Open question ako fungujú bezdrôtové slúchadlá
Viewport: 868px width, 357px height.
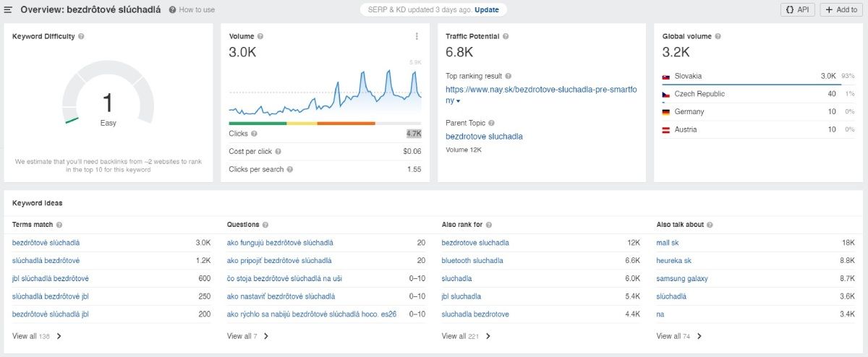tap(280, 243)
